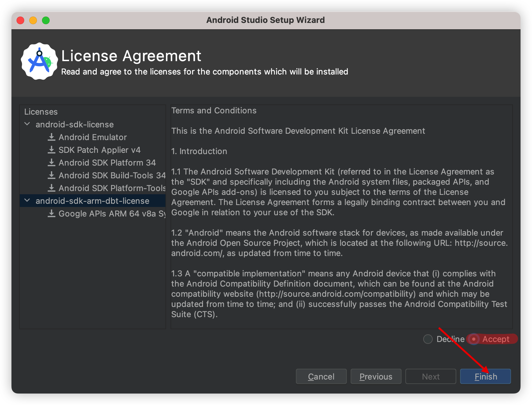
Task: Collapse the android-sdk-license group chevron
Action: (27, 124)
